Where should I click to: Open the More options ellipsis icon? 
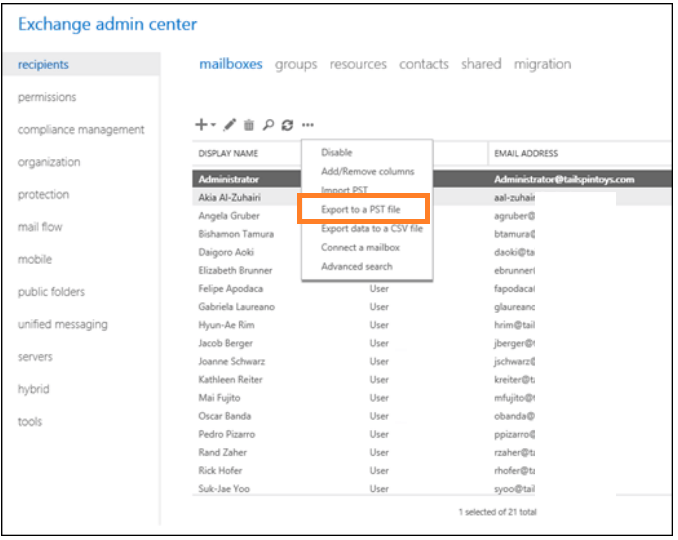308,125
